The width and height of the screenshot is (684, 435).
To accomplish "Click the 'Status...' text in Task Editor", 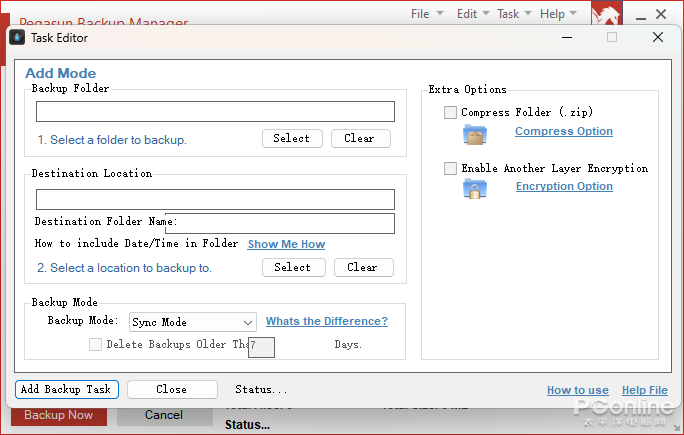I will click(261, 390).
